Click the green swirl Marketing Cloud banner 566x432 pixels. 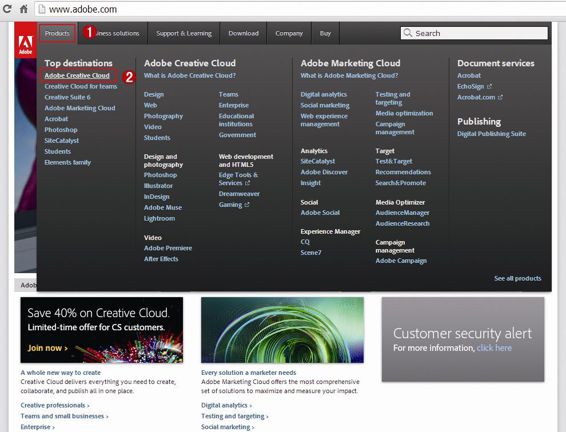pos(282,330)
